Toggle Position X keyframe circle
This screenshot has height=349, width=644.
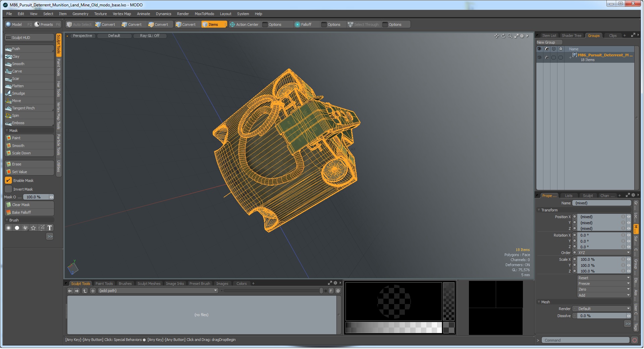coord(575,217)
